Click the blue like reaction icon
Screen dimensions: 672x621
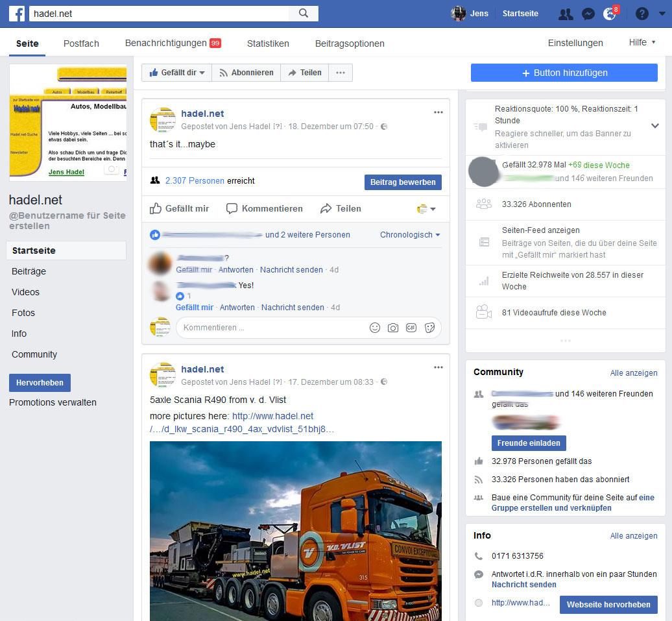155,235
